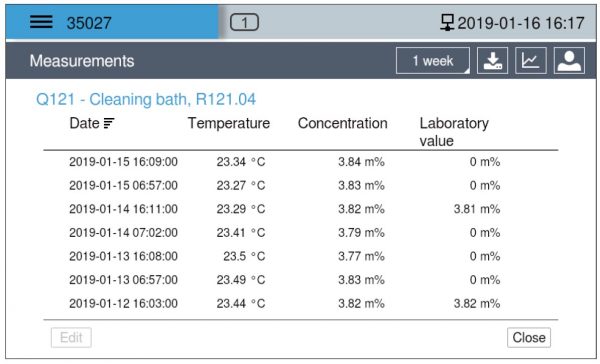Click the notification counter badge showing 1
This screenshot has height=364, width=600.
[x=244, y=23]
